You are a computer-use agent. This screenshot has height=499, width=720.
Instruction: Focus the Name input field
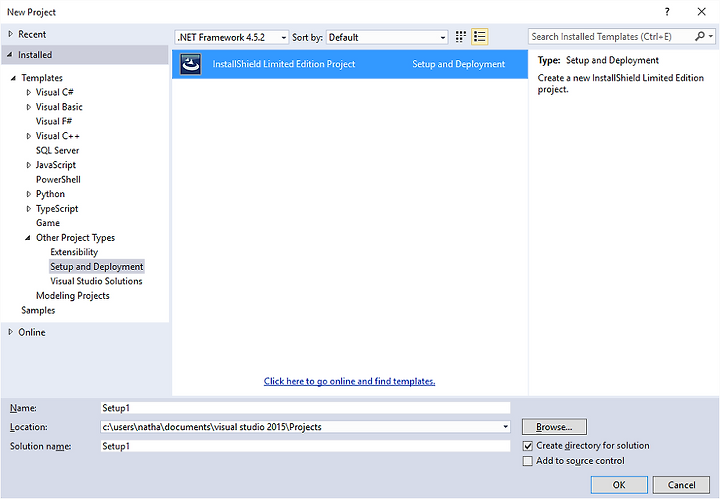click(305, 408)
